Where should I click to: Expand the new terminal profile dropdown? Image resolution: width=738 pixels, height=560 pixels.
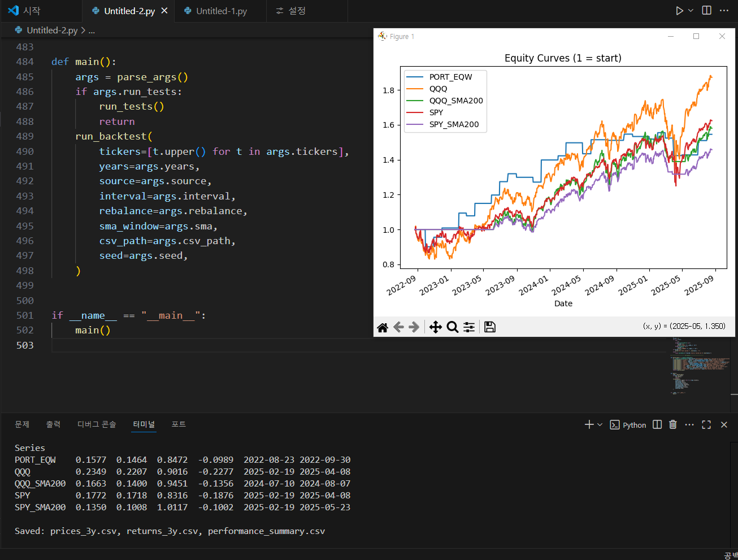tap(600, 424)
